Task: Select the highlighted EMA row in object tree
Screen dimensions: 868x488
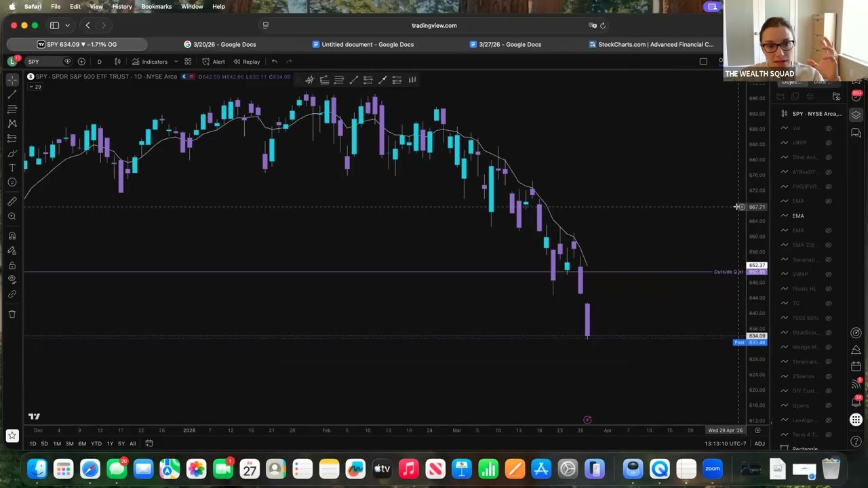Action: click(x=810, y=216)
